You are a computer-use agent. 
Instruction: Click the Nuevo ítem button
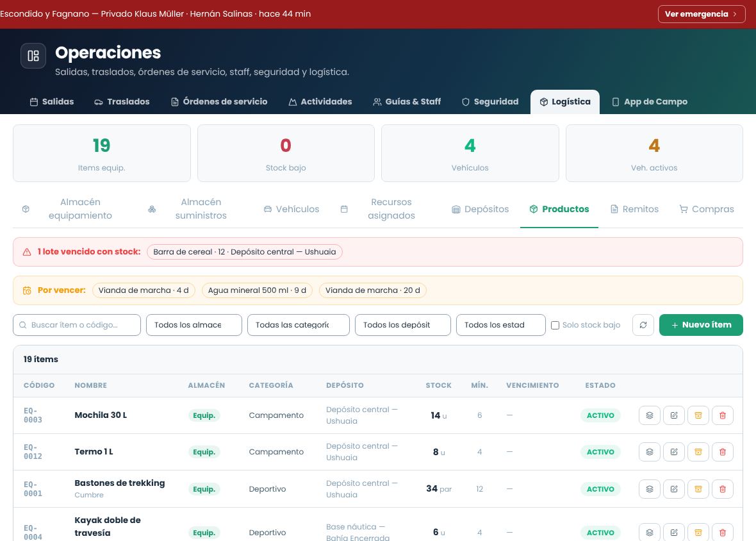tap(701, 325)
